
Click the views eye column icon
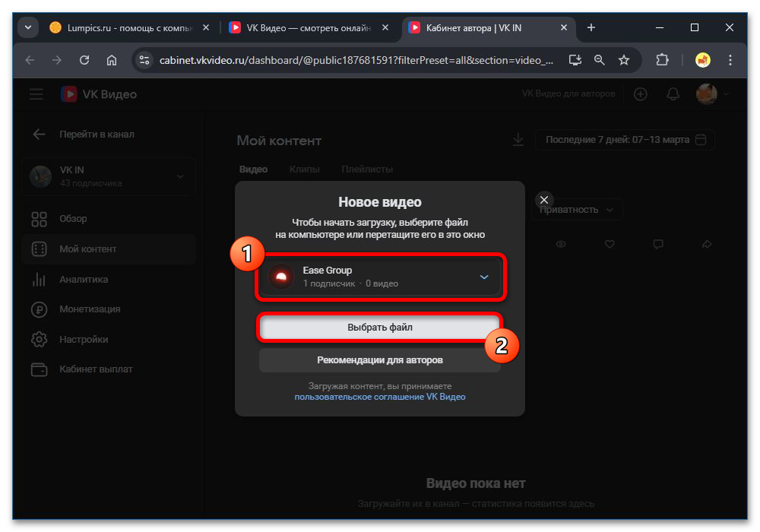pos(561,244)
